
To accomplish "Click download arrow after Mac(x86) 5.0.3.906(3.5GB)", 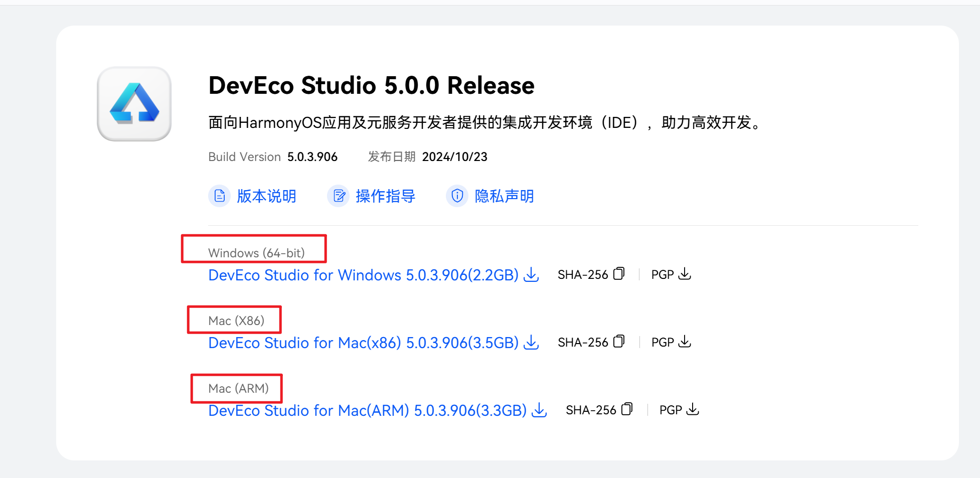I will (x=531, y=343).
